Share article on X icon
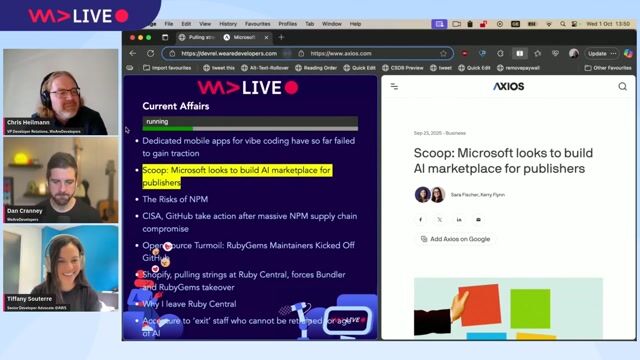This screenshot has height=360, width=640. point(440,220)
